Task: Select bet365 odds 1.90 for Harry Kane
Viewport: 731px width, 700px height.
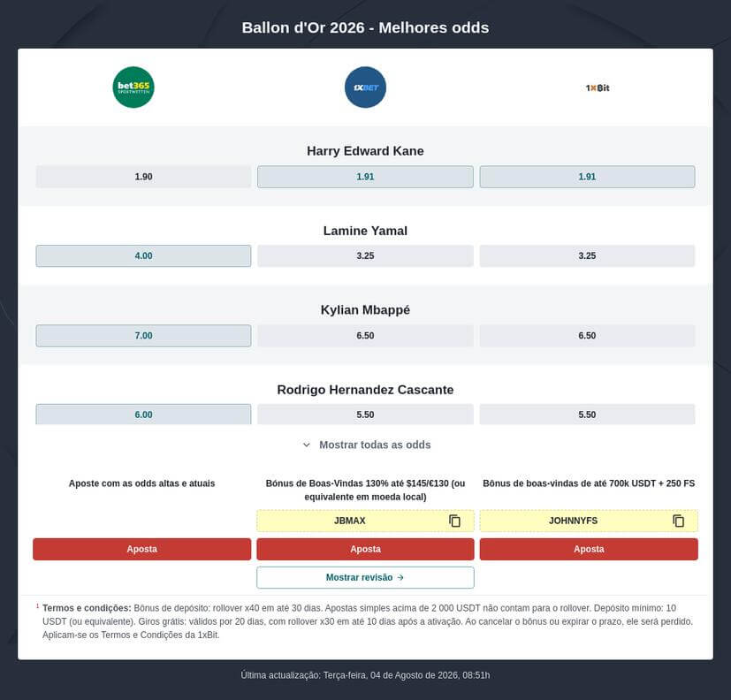Action: point(143,177)
